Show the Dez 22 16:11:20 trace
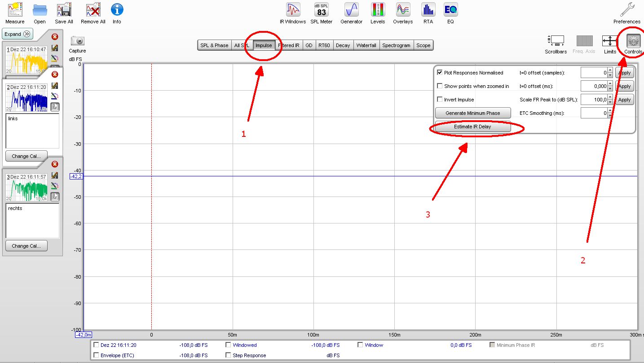 (96, 345)
